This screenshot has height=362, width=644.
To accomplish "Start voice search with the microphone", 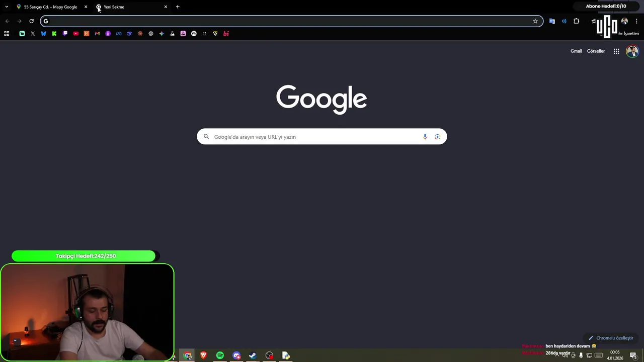I will (425, 137).
